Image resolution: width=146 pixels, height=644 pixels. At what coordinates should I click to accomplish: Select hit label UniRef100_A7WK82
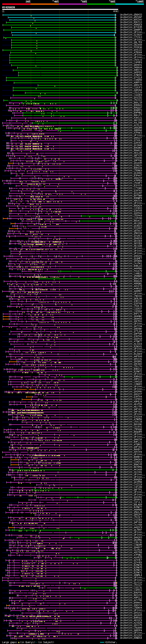(x=131, y=75)
